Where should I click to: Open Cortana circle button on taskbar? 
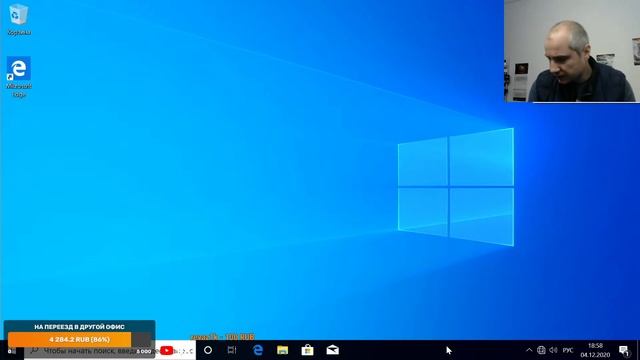tap(208, 350)
